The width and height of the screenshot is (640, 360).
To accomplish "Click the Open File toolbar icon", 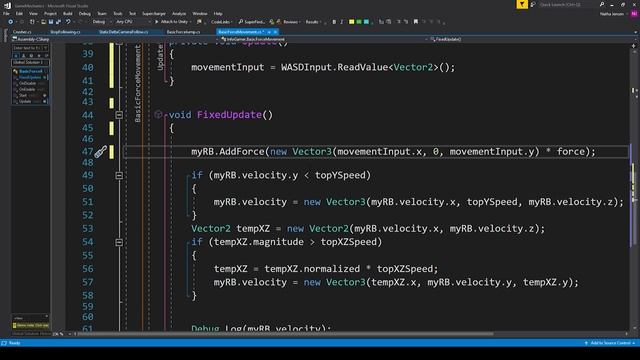I will (43, 22).
